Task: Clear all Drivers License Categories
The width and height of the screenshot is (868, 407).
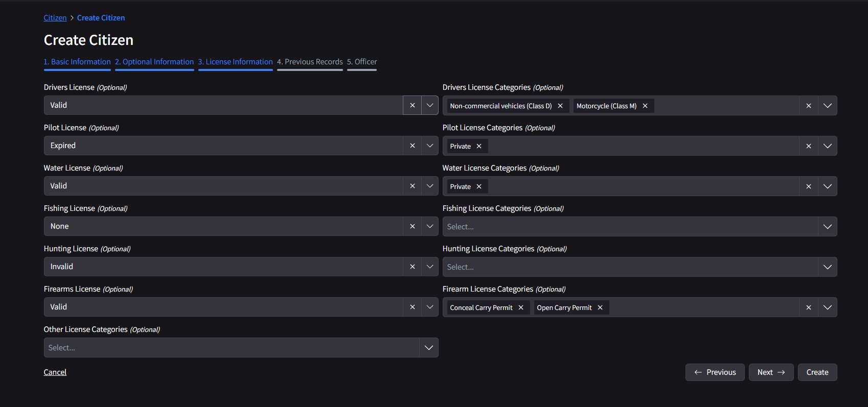Action: coord(808,106)
